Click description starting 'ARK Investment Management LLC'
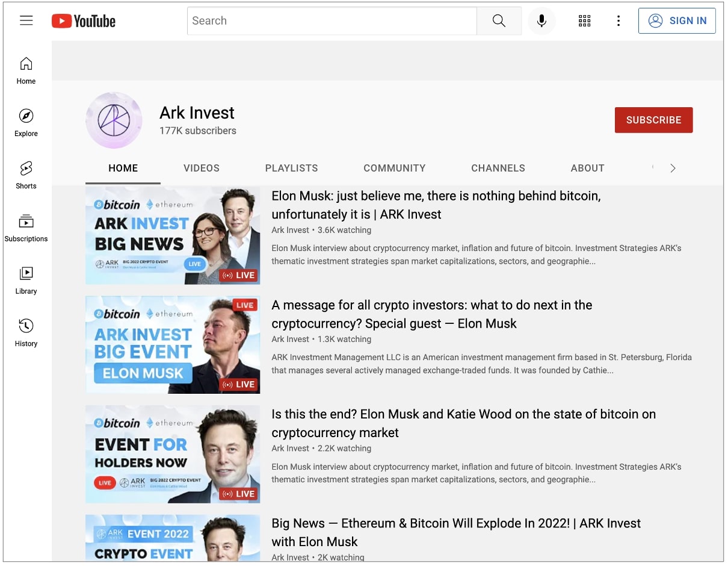Image resolution: width=728 pixels, height=566 pixels. click(x=481, y=364)
